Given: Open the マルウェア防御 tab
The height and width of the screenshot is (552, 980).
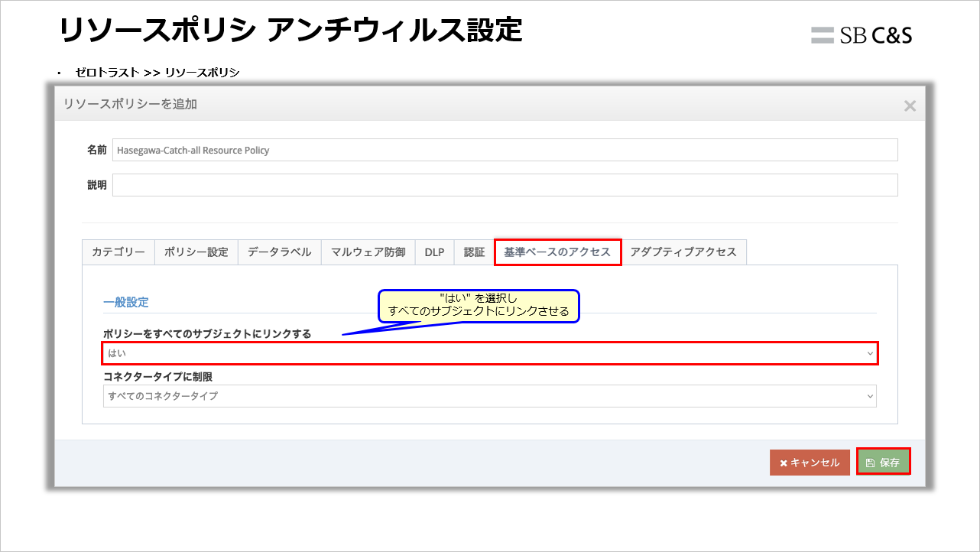Looking at the screenshot, I should click(x=368, y=252).
